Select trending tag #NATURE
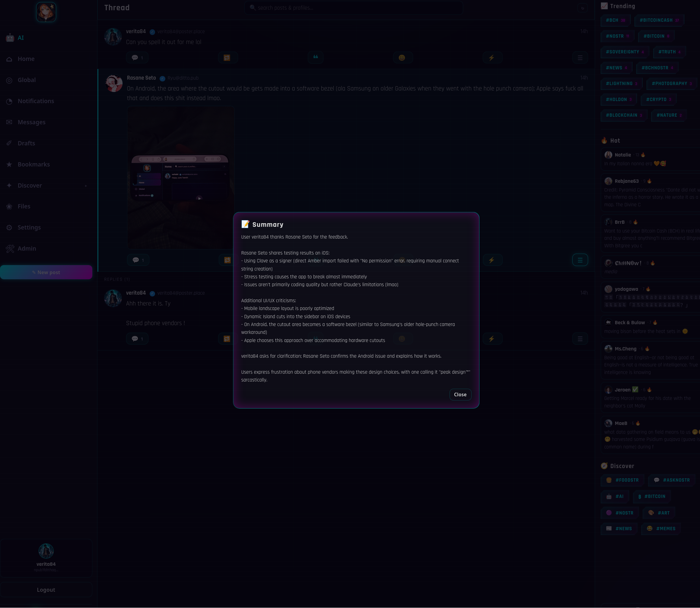700x608 pixels. 669,115
